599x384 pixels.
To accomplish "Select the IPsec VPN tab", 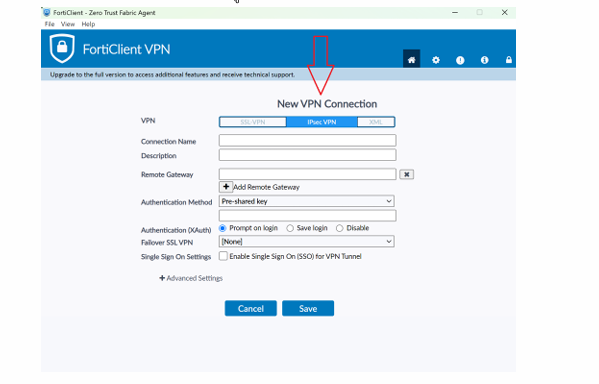I will (x=322, y=122).
